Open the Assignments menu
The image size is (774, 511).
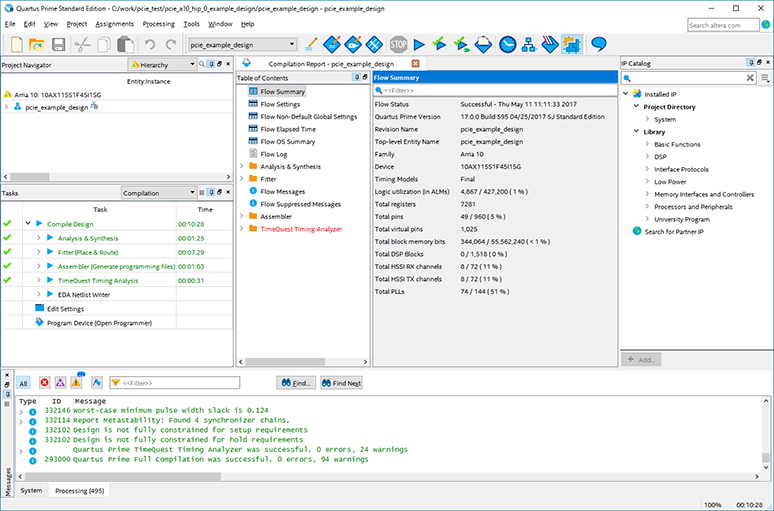pyautogui.click(x=115, y=24)
